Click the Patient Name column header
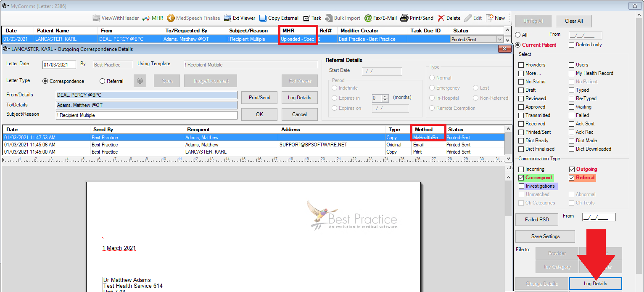Image resolution: width=644 pixels, height=292 pixels. [x=66, y=31]
